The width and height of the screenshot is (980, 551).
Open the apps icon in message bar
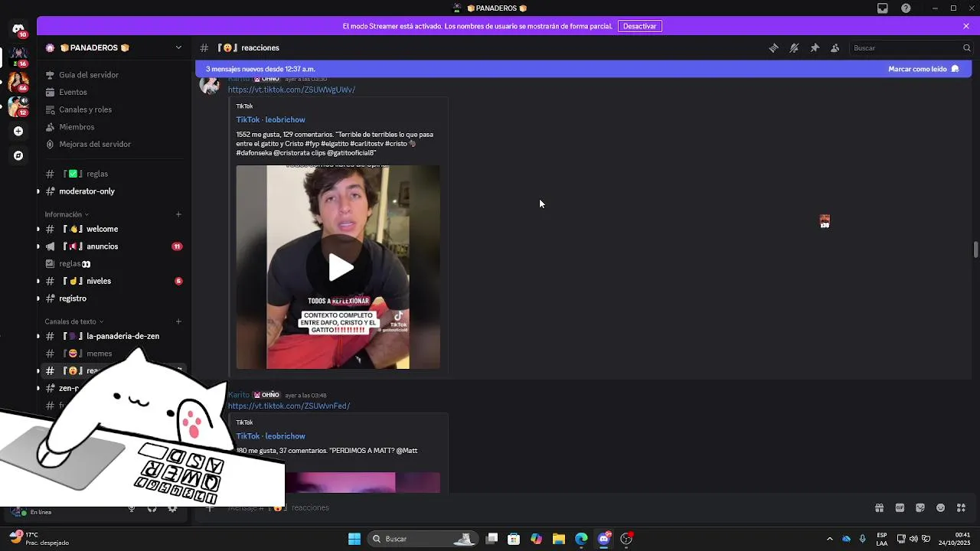pyautogui.click(x=961, y=507)
